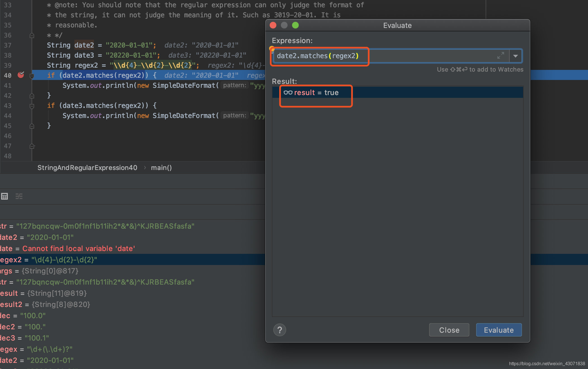The image size is (588, 369).
Task: Select variable row dec = "100.0"
Action: (x=133, y=316)
